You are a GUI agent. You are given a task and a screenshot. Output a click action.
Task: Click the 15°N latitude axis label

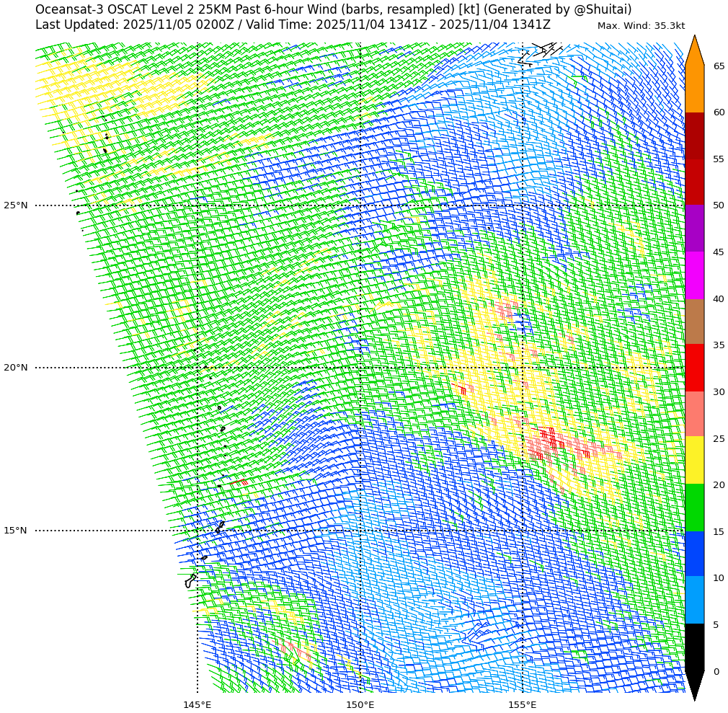(x=16, y=531)
